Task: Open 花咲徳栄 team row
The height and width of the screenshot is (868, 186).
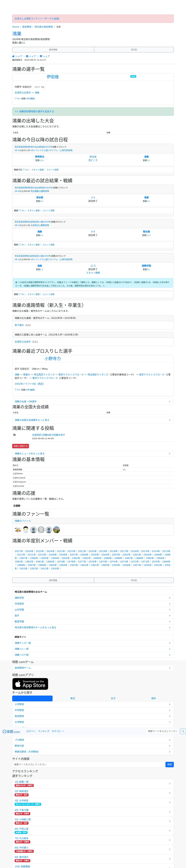Action: tap(93, 604)
